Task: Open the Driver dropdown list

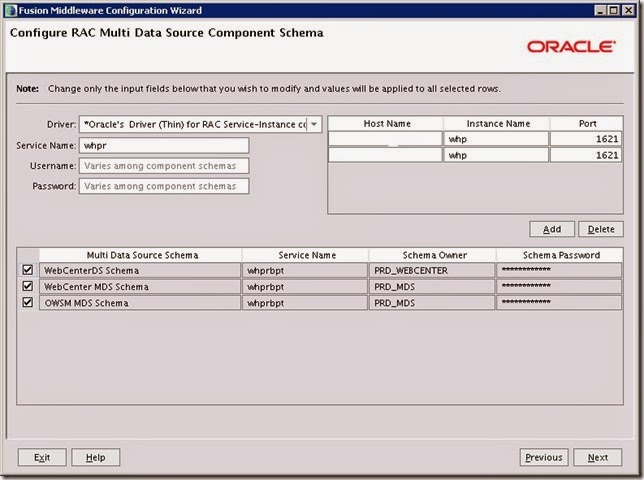Action: tap(314, 124)
